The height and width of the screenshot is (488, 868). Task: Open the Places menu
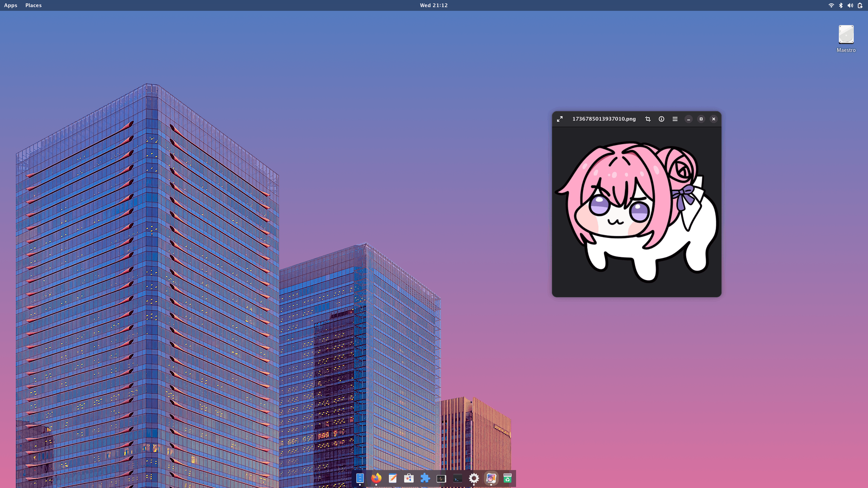[33, 5]
